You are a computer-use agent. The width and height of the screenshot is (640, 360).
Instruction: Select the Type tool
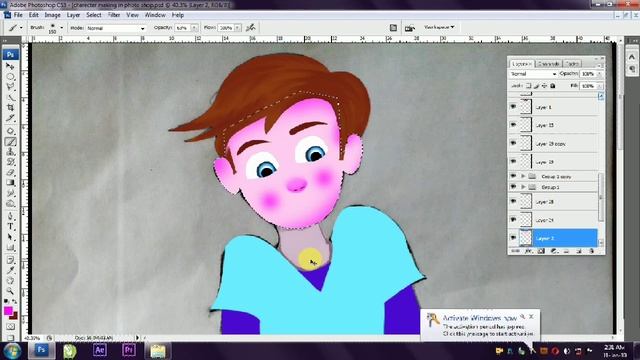(x=10, y=227)
